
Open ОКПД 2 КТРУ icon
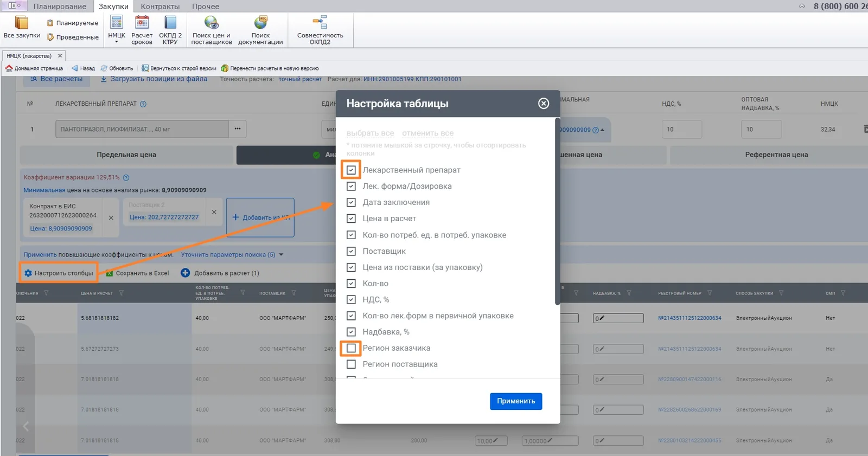[x=170, y=23]
